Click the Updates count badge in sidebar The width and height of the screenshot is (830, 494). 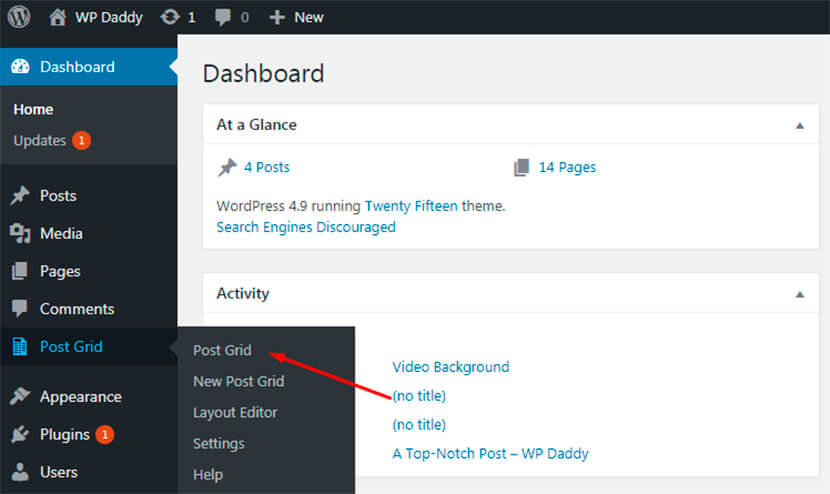click(x=82, y=140)
